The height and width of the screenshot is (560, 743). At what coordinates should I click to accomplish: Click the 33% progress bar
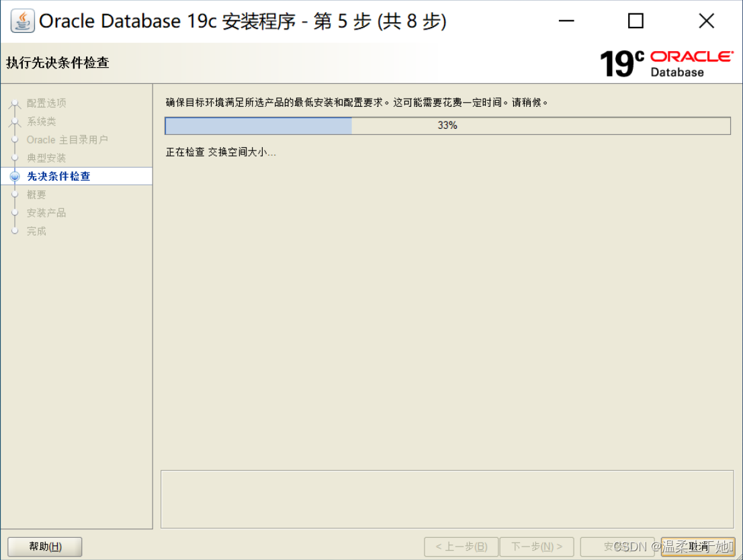(x=448, y=126)
